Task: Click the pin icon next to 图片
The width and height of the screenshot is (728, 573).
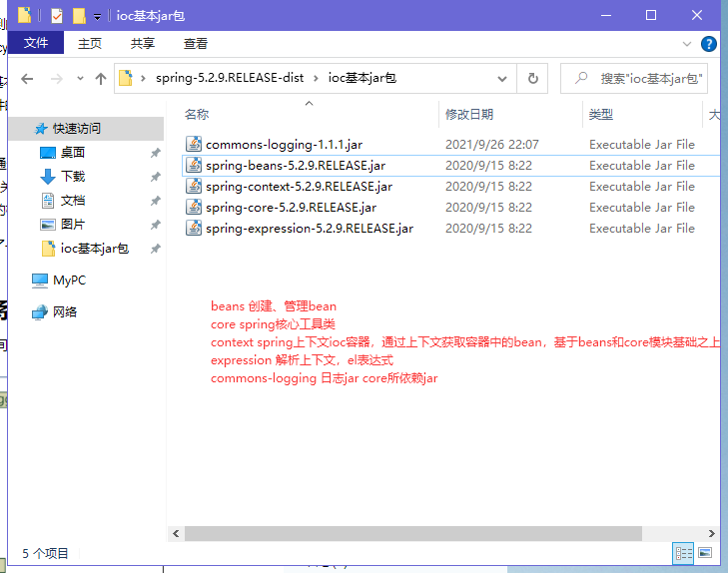Action: point(156,225)
